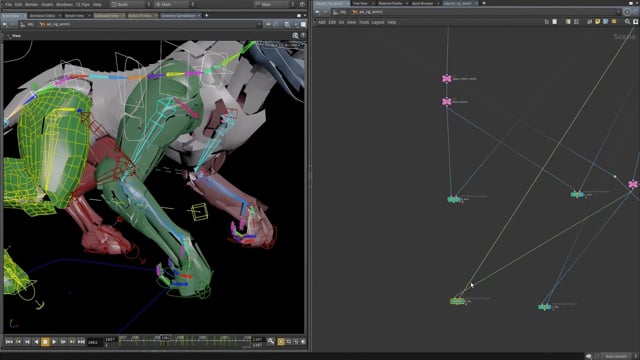Click the timeline frame slider handle

165,338
